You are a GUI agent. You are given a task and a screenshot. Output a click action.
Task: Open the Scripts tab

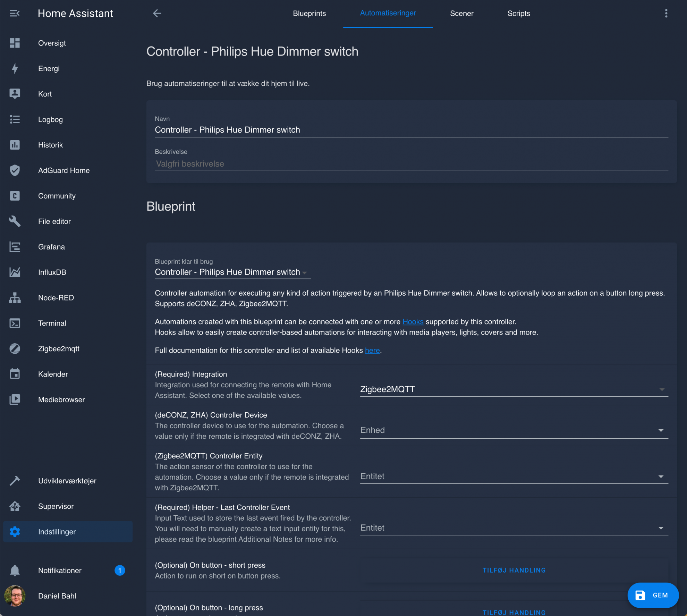(519, 13)
